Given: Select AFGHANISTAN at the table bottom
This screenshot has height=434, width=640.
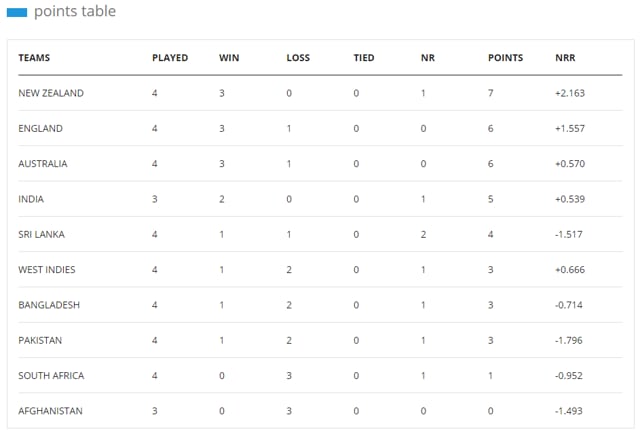Looking at the screenshot, I should coord(50,411).
